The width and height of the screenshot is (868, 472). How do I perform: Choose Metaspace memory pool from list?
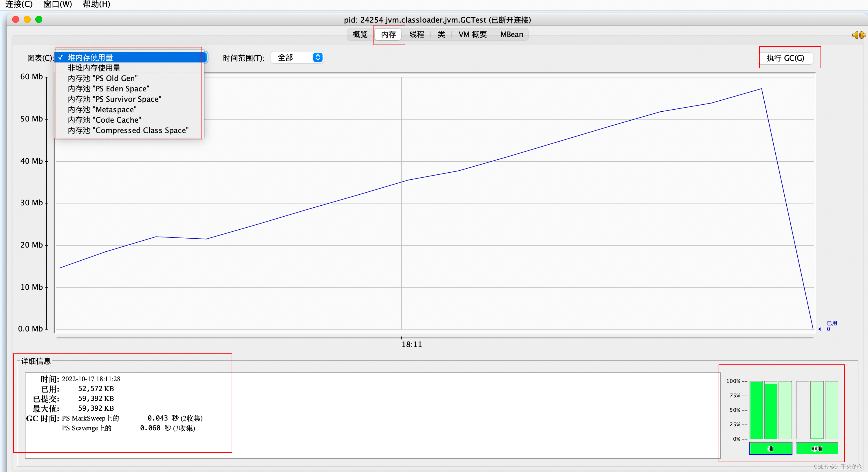pos(102,110)
